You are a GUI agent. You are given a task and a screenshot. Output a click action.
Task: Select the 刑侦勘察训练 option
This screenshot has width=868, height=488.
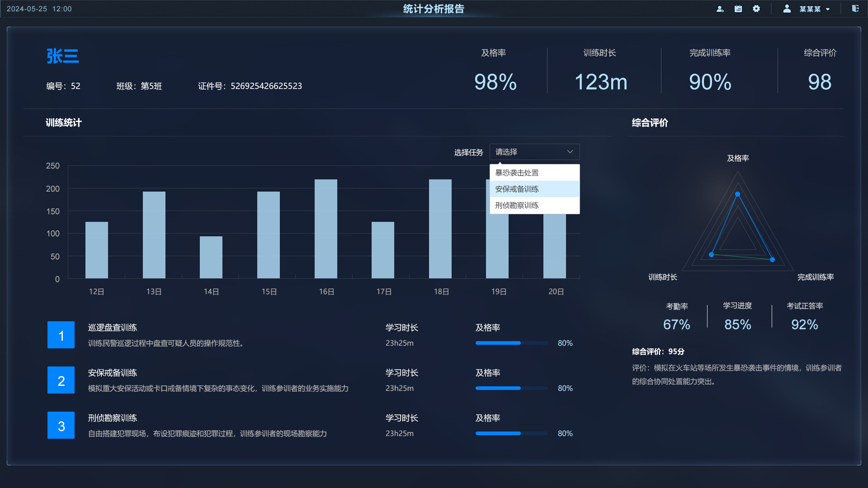point(516,205)
